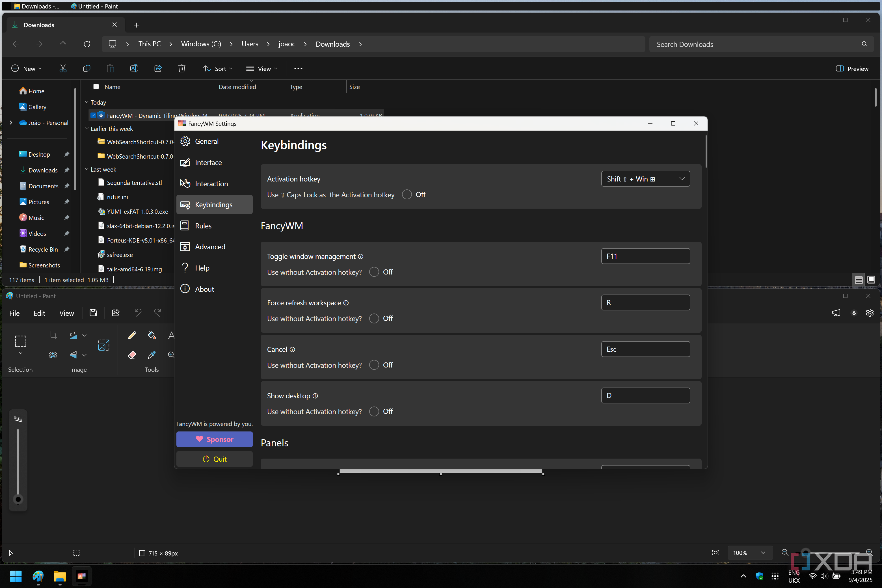The height and width of the screenshot is (588, 882).
Task: Select the Pencil tool in Paint
Action: [x=132, y=335]
